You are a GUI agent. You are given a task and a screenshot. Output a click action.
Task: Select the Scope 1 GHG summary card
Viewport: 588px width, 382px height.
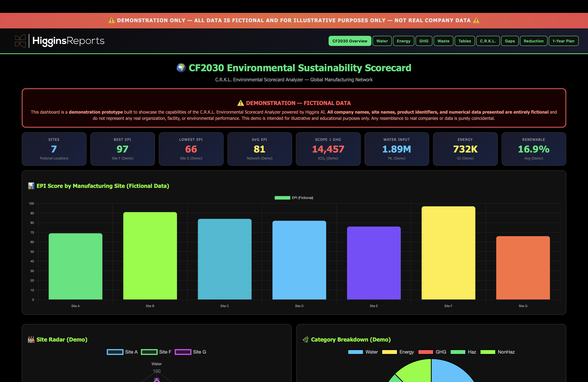point(328,149)
